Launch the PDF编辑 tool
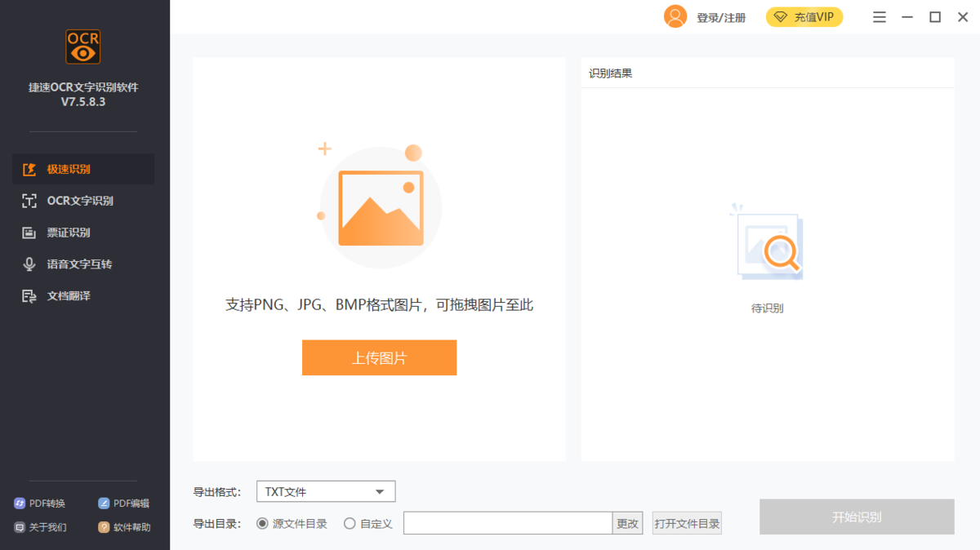 (x=123, y=503)
